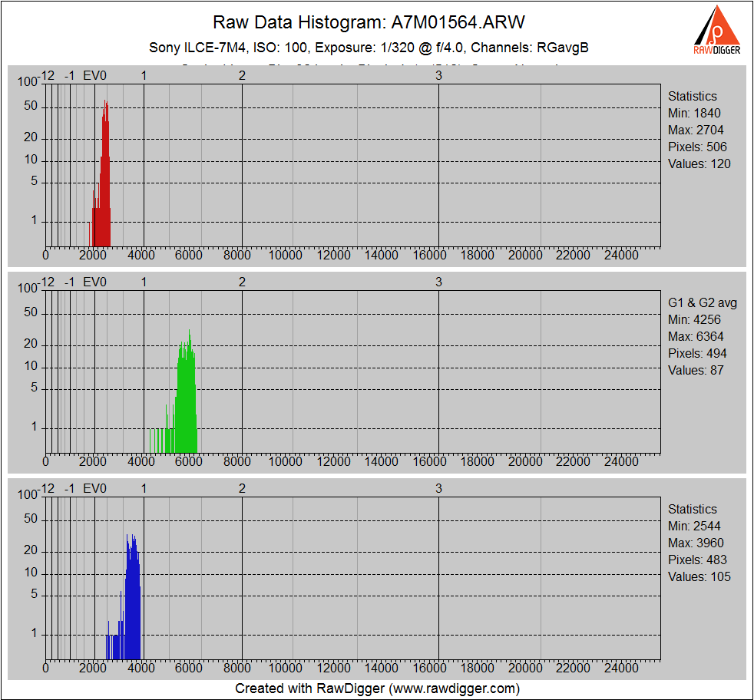The height and width of the screenshot is (700, 754).
Task: Select 'Pixels: 506' in the red panel
Action: (697, 147)
